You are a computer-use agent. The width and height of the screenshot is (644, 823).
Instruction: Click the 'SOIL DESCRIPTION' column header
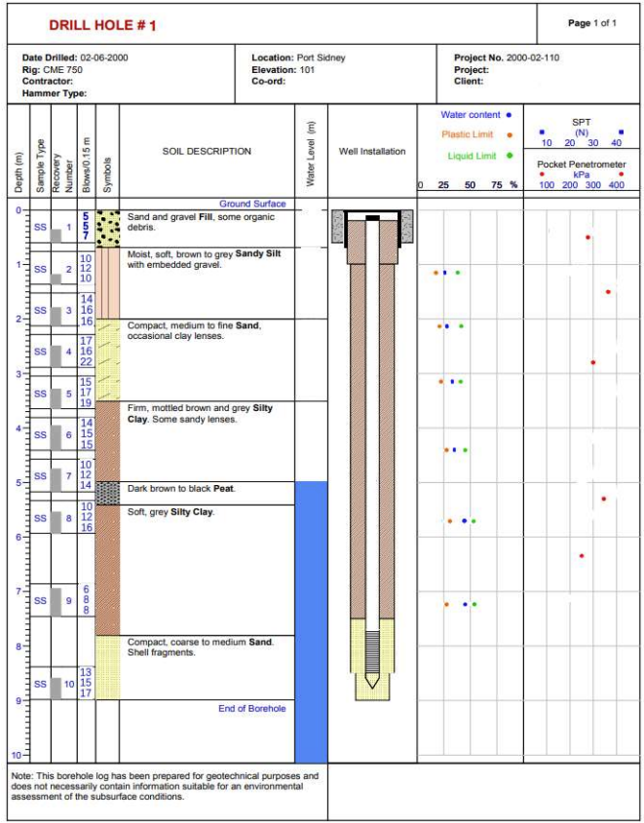[x=207, y=151]
